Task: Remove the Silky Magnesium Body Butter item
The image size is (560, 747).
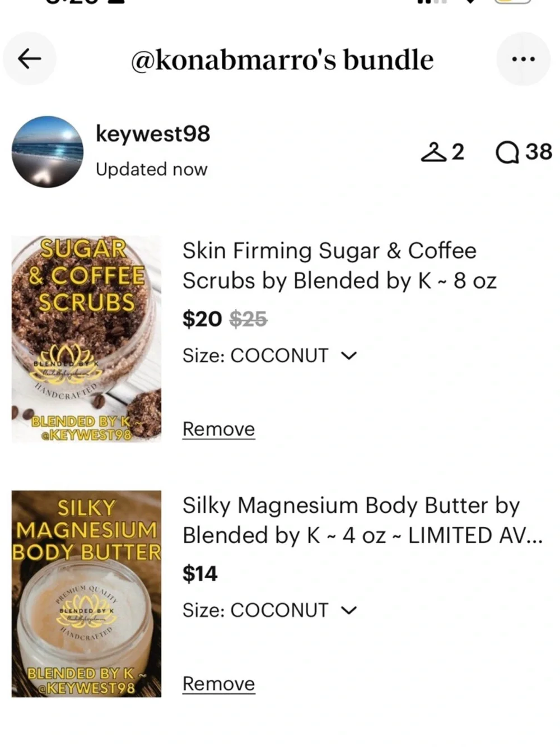Action: 218,684
